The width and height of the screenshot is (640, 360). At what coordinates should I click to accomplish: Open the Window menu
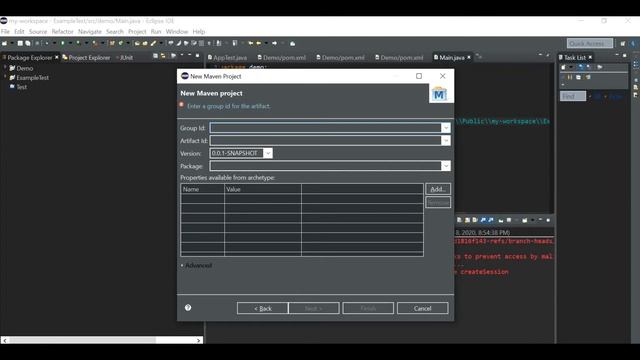point(177,31)
